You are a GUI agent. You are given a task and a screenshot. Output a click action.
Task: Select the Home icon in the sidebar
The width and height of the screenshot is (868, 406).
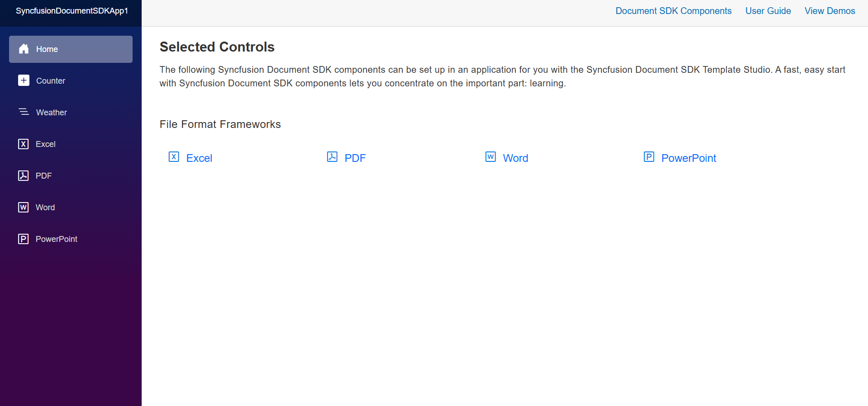pos(23,49)
